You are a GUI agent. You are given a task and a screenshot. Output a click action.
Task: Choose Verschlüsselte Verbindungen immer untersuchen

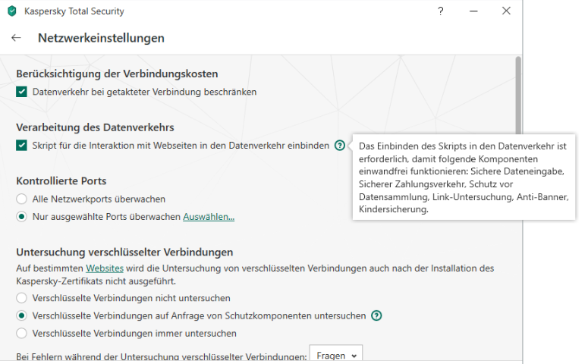point(22,333)
